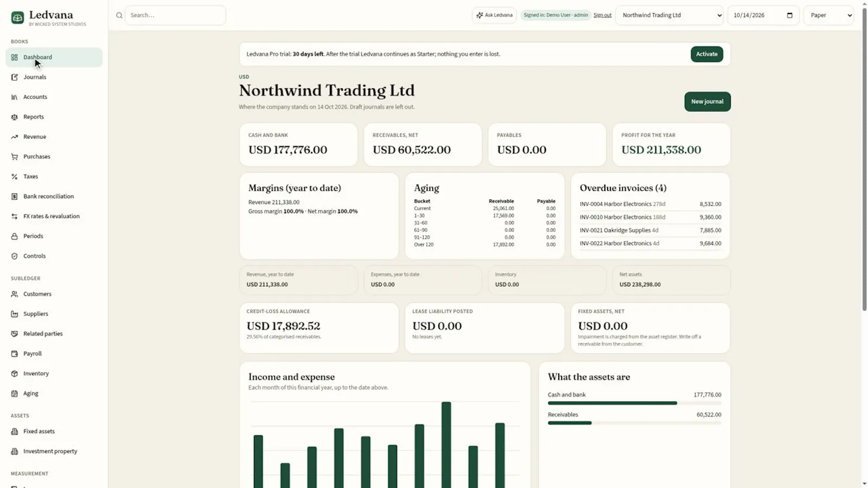Open Controls via its shield icon

[x=15, y=256]
